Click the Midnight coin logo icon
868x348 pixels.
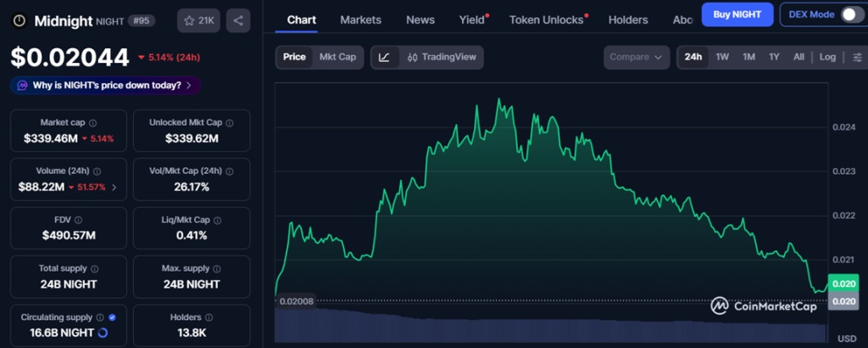19,21
